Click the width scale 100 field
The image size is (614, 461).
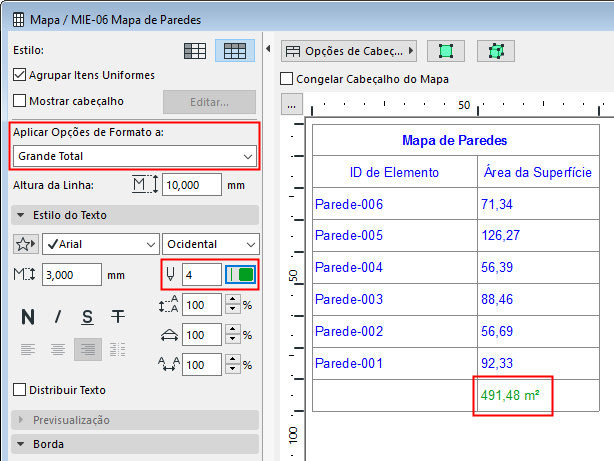pyautogui.click(x=202, y=335)
